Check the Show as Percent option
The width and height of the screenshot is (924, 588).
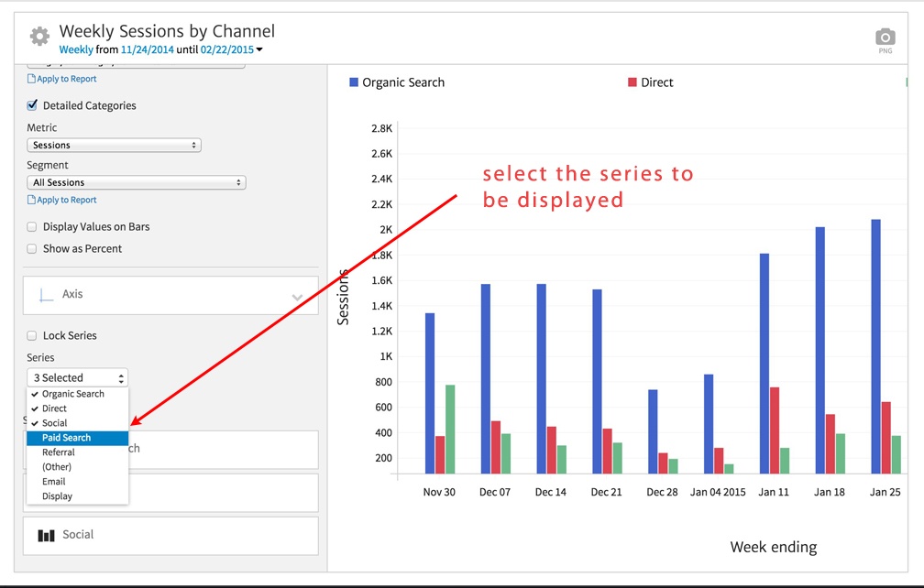click(x=33, y=249)
